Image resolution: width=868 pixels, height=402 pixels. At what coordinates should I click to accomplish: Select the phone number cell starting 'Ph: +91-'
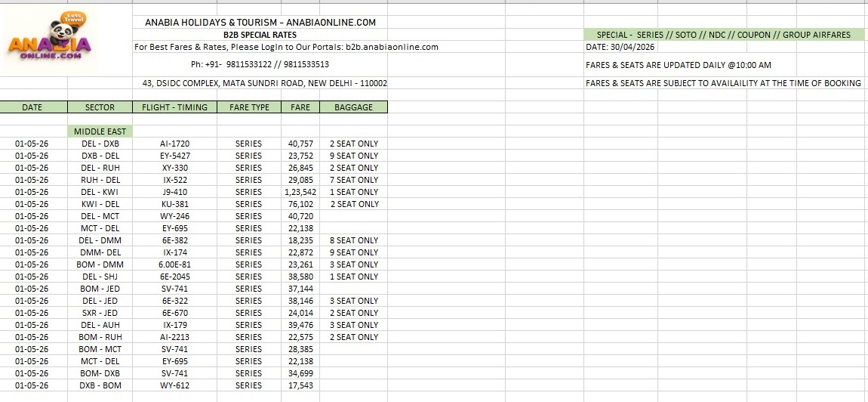pos(260,64)
